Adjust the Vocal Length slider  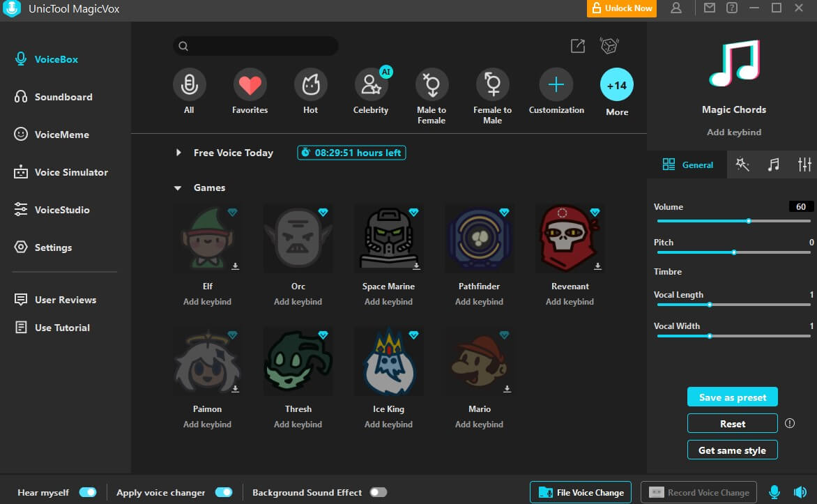point(733,305)
